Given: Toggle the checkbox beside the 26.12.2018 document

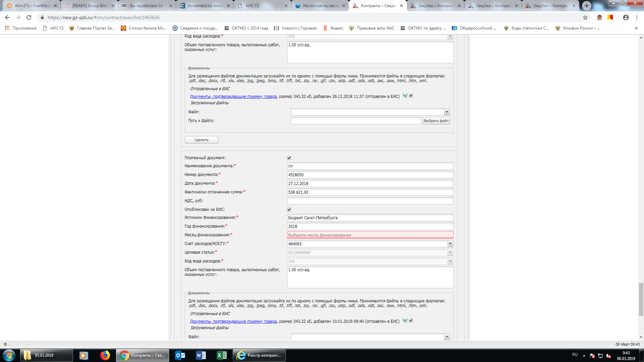Looking at the screenshot, I should click(x=411, y=96).
